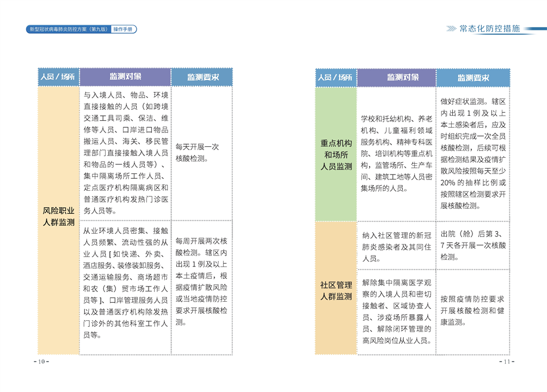Select the 重点机构和场所人员监测 row label
This screenshot has height=392, width=547.
click(x=335, y=154)
